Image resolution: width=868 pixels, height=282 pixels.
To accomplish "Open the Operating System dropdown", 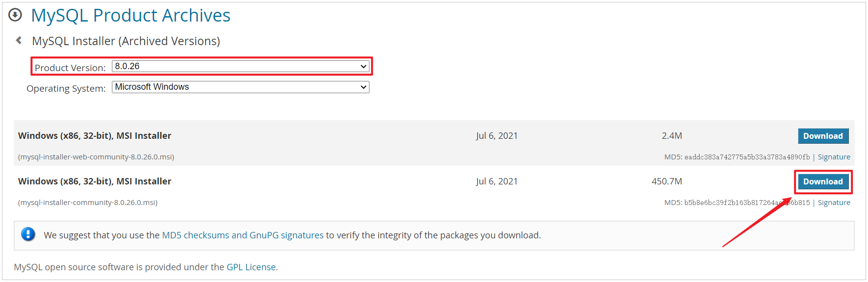I will tap(240, 87).
